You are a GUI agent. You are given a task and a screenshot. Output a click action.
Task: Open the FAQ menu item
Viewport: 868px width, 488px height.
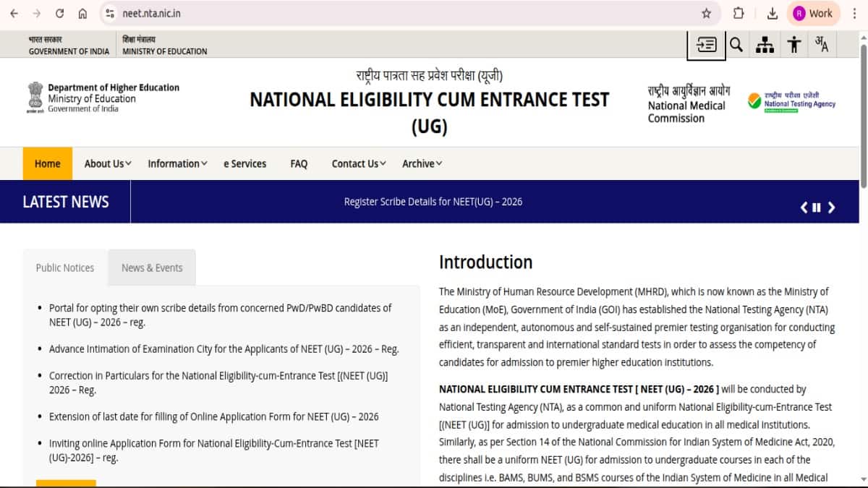pyautogui.click(x=299, y=163)
